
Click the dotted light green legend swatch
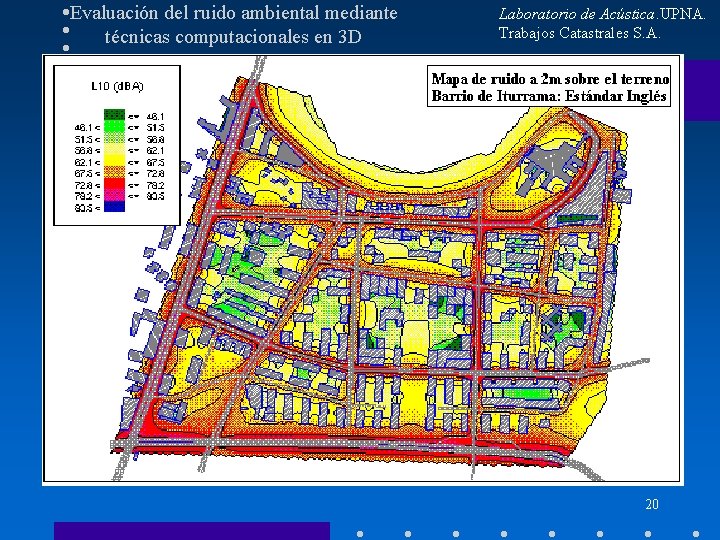114,137
